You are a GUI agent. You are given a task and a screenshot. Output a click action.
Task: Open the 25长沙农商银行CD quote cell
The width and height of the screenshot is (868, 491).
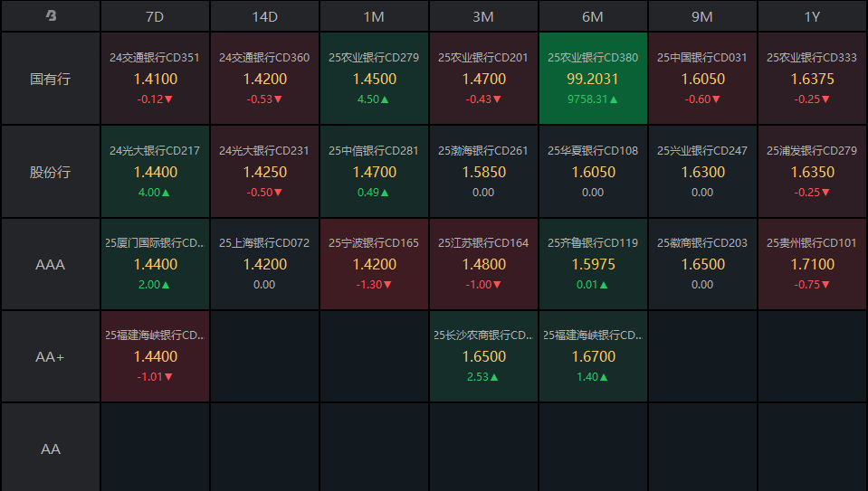pos(483,357)
